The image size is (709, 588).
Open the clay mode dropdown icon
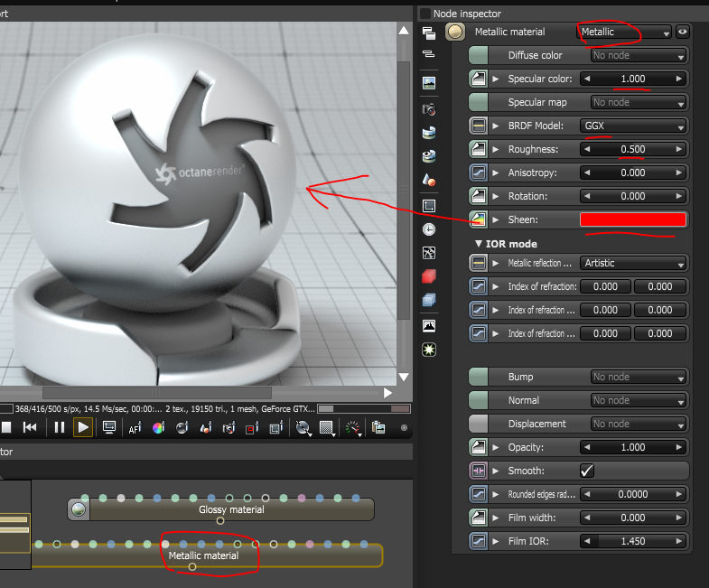coord(303,428)
